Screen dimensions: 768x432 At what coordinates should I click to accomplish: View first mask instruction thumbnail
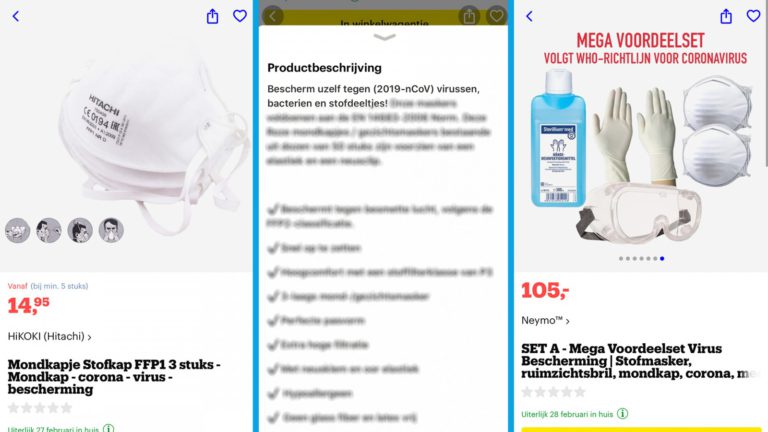click(18, 230)
